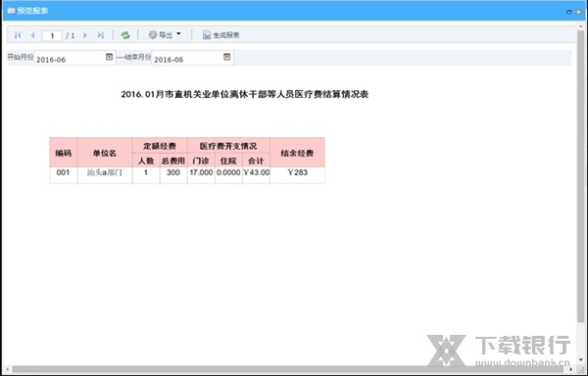Jump to last page of report
Image resolution: width=588 pixels, height=376 pixels.
(x=100, y=35)
